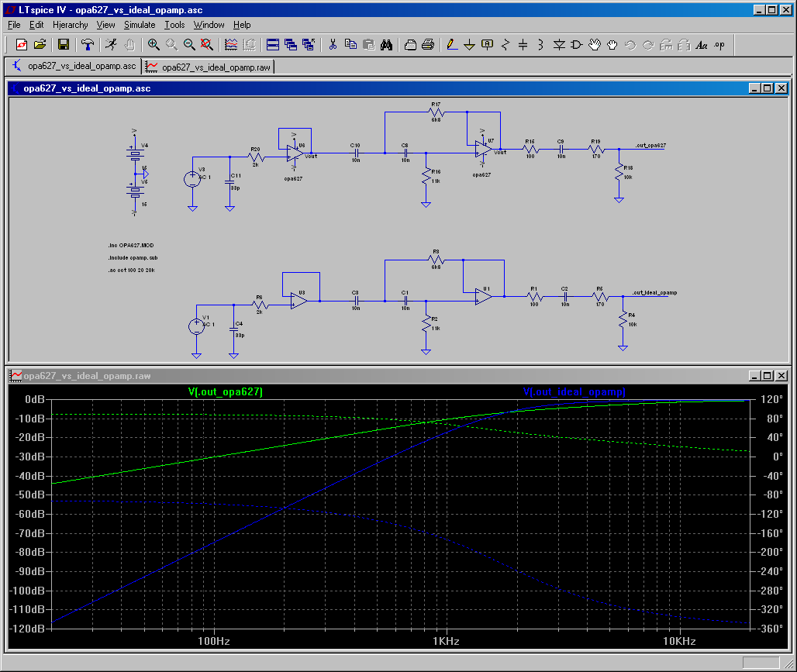Click the 0dB magnitude axis label
The image size is (797, 672).
click(35, 399)
